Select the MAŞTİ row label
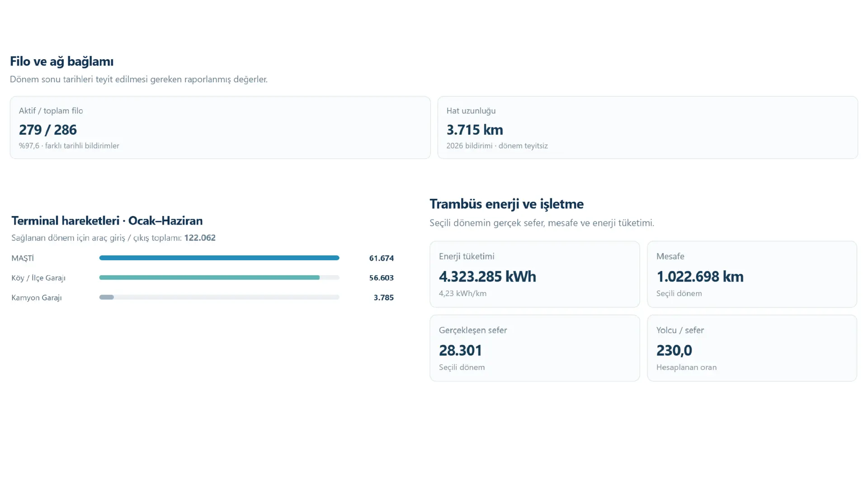The width and height of the screenshot is (868, 488). 23,258
